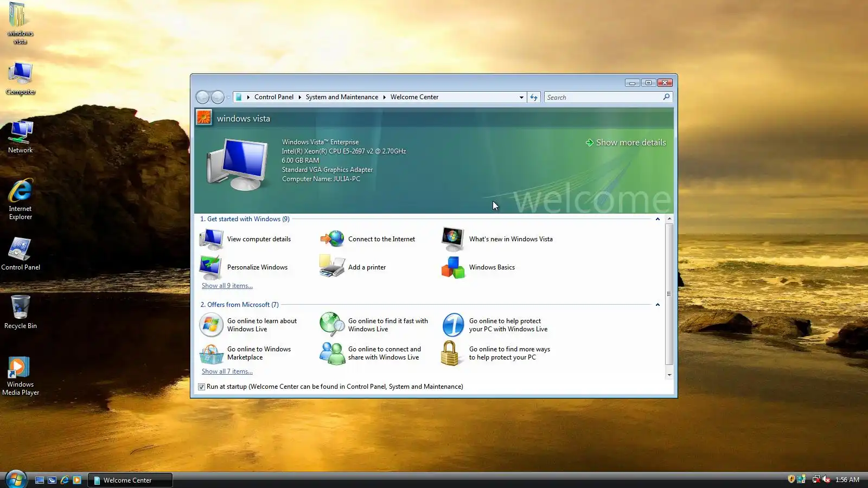Expand the arrow after Control Panel breadcrumb
The height and width of the screenshot is (488, 868).
(x=299, y=97)
